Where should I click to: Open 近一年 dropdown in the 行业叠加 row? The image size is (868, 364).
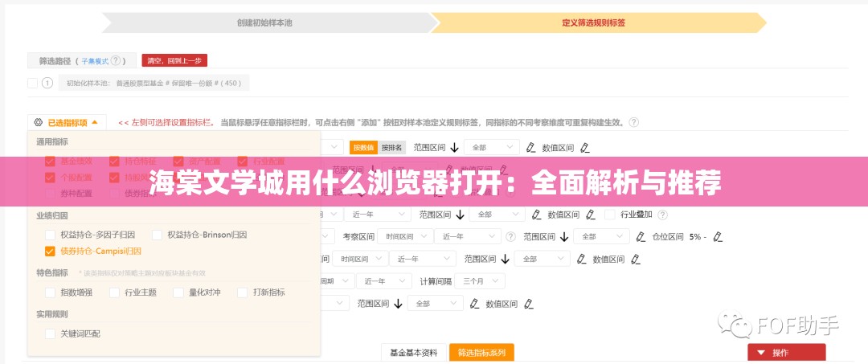(x=378, y=215)
